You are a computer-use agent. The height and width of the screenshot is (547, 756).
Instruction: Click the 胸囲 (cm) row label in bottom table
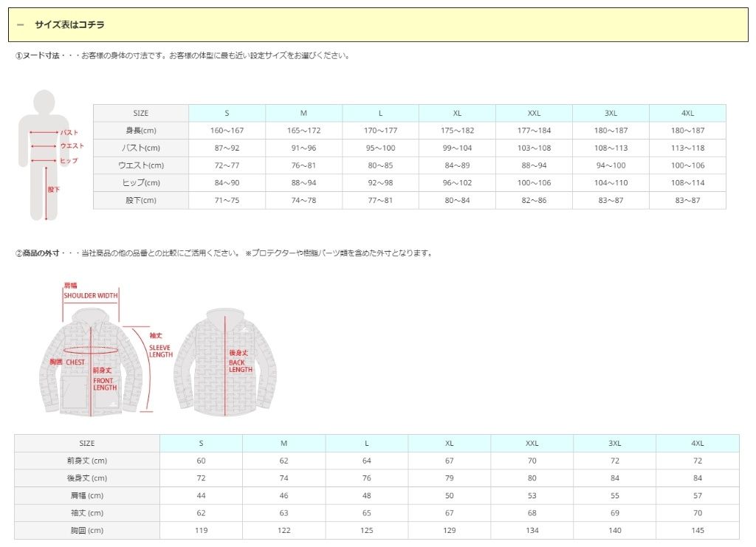pos(87,530)
